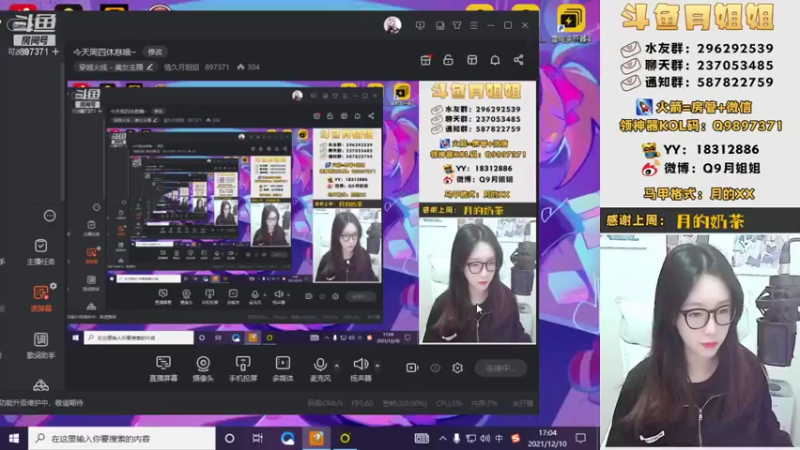
Task: Click the webcam preview of the streamer
Action: point(700,341)
